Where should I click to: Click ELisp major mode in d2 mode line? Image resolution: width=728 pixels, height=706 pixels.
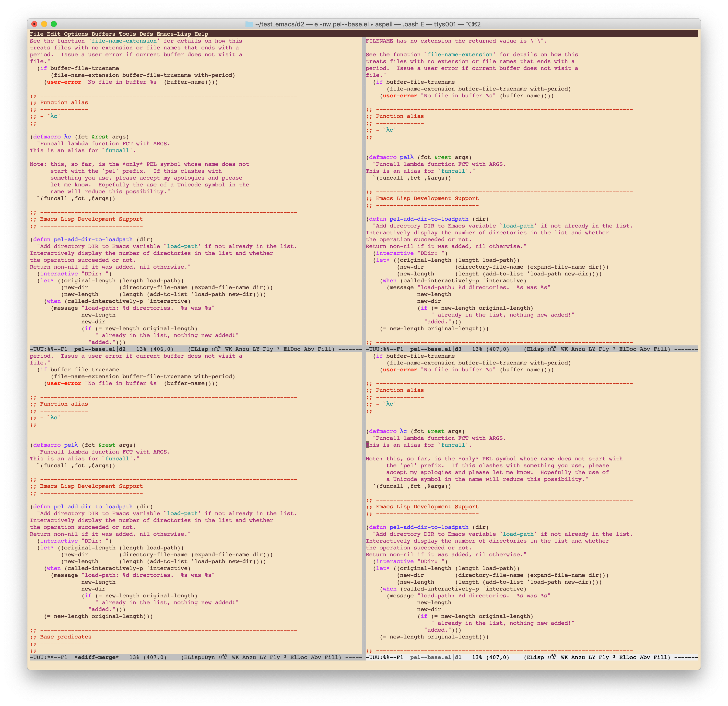[x=200, y=349]
